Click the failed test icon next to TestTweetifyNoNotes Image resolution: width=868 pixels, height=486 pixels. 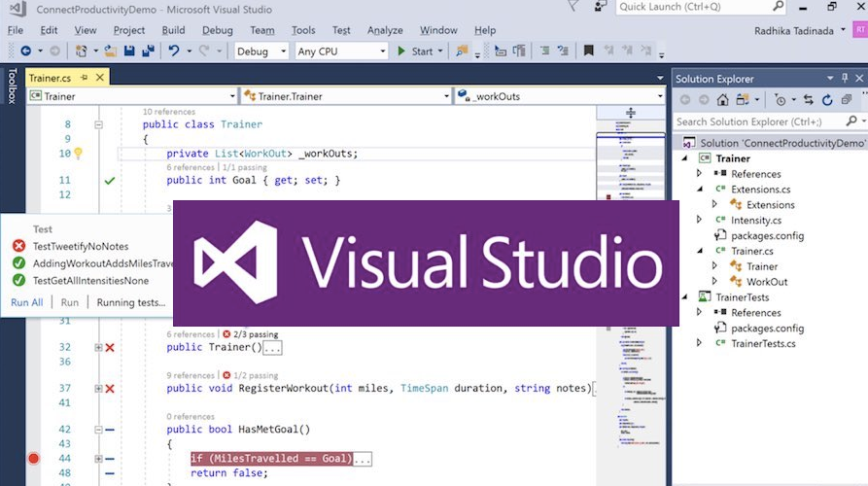pyautogui.click(x=18, y=246)
